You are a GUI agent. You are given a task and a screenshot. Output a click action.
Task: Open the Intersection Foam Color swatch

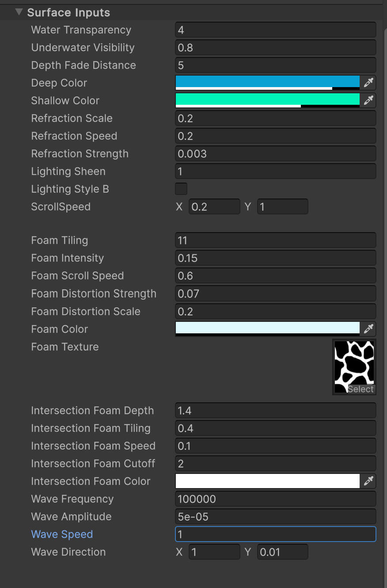(267, 481)
